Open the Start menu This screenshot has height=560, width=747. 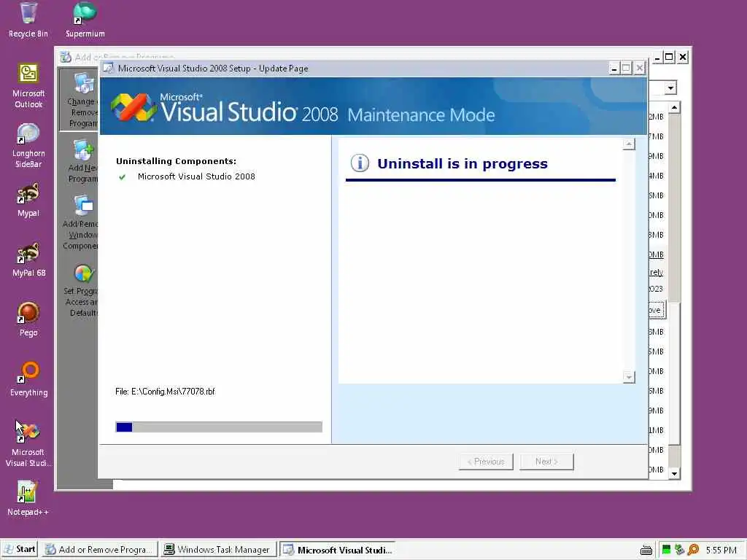click(x=19, y=550)
